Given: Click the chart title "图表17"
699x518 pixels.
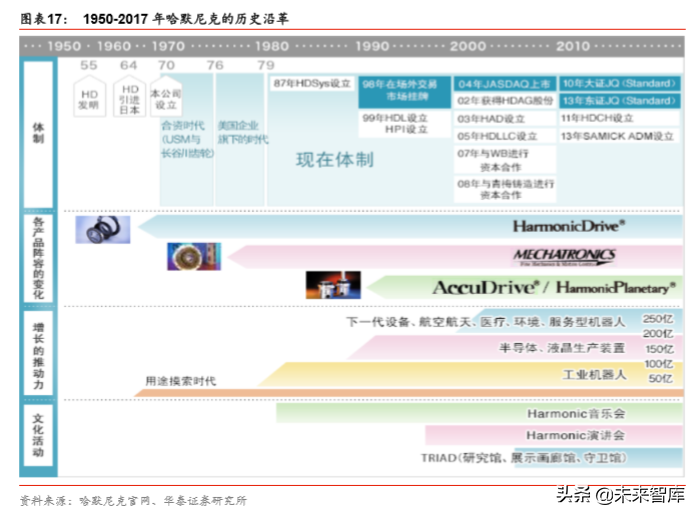Looking at the screenshot, I should pos(44,19).
